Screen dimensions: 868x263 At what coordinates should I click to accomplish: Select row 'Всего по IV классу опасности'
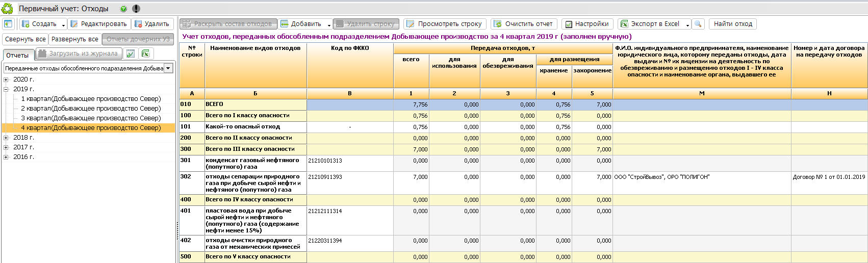click(x=523, y=200)
